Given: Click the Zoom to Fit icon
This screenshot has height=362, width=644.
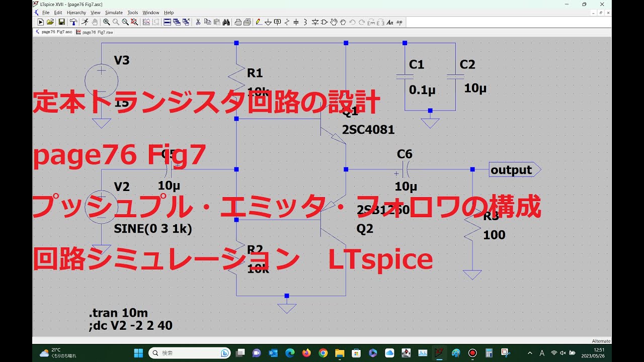Looking at the screenshot, I should click(134, 22).
